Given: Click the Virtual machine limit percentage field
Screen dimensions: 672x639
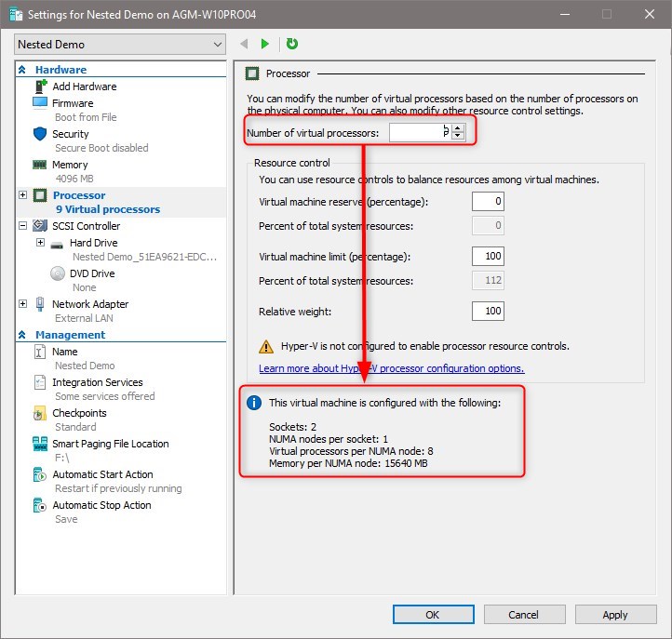Looking at the screenshot, I should (488, 256).
